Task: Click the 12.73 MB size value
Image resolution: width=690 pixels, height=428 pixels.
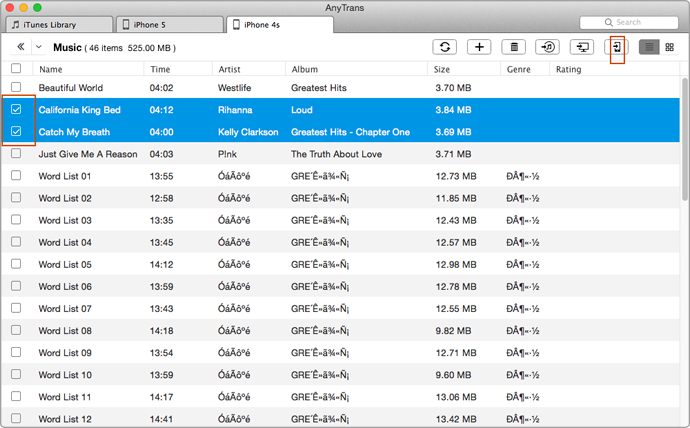Action: tap(456, 176)
